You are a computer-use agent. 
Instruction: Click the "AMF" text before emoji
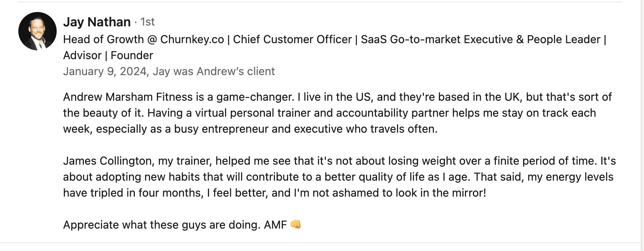pos(275,225)
